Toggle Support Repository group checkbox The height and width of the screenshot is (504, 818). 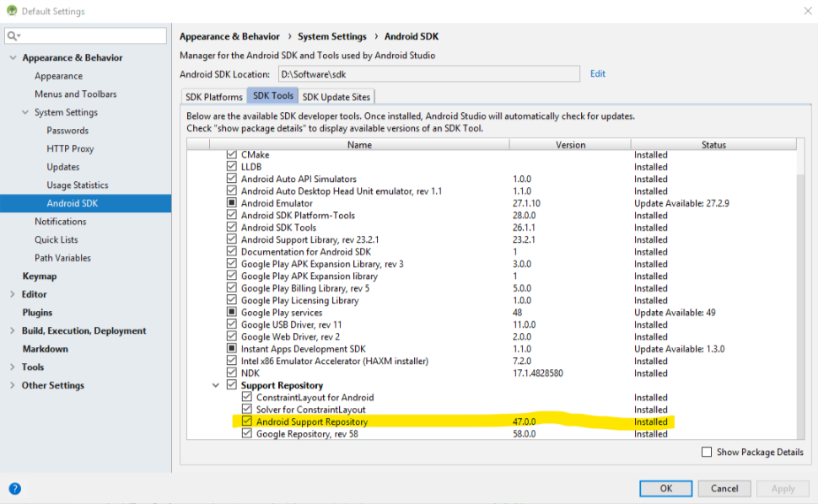(232, 385)
